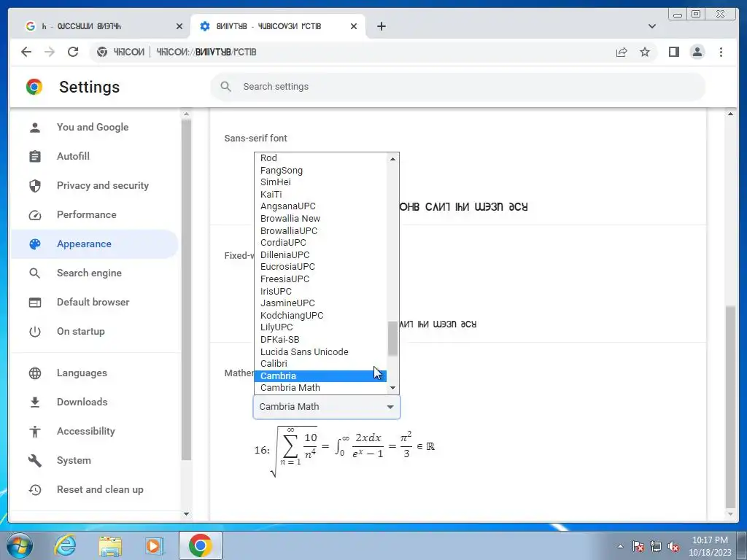
Task: Click the font list scroll-up arrow
Action: click(x=392, y=159)
